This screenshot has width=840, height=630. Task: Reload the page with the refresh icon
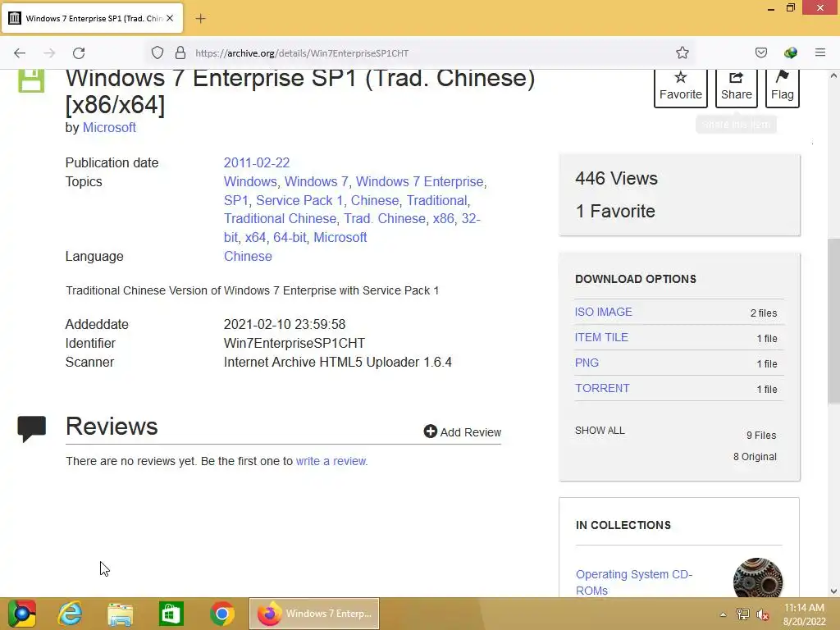pyautogui.click(x=79, y=53)
